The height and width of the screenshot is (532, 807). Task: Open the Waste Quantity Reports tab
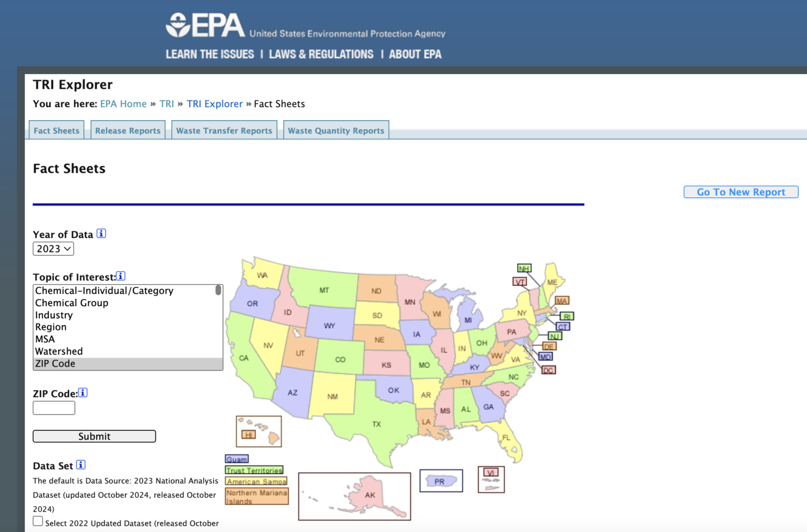(x=336, y=130)
